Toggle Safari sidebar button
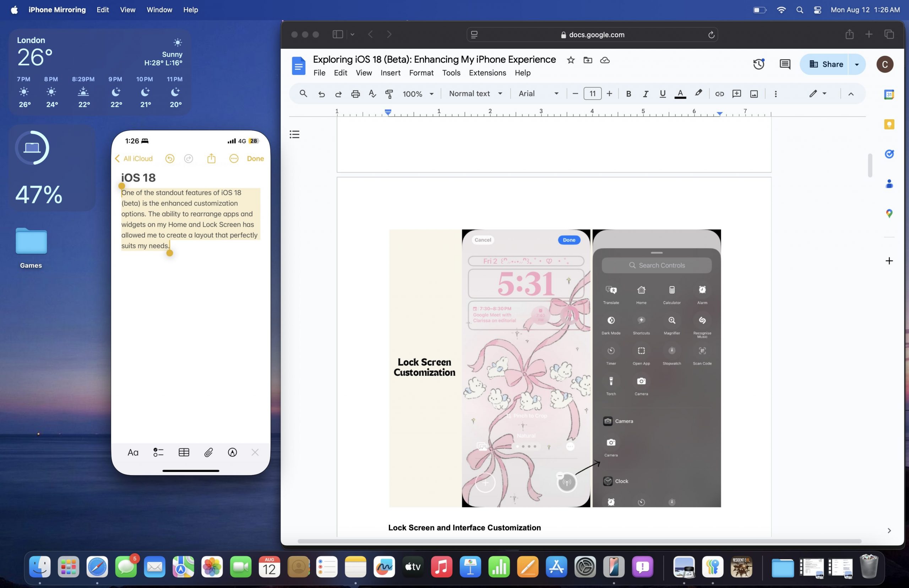909x588 pixels. (338, 34)
